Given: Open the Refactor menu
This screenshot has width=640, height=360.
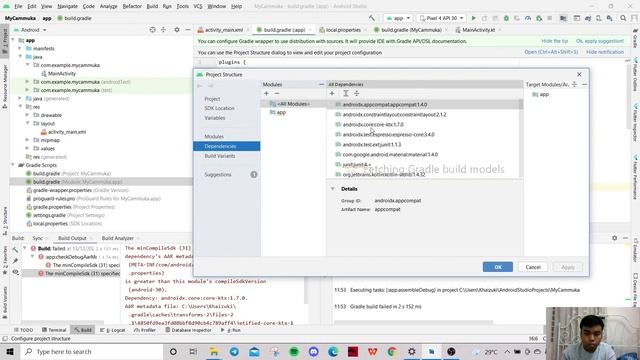Looking at the screenshot, I should 132,6.
